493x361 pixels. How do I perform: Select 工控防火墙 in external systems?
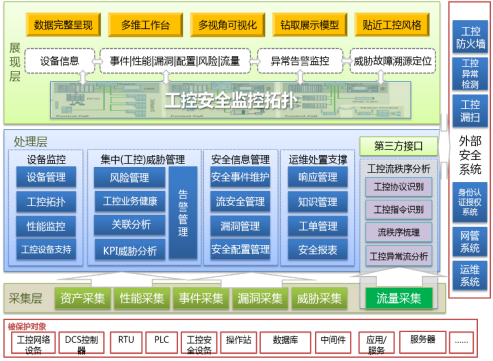(470, 37)
